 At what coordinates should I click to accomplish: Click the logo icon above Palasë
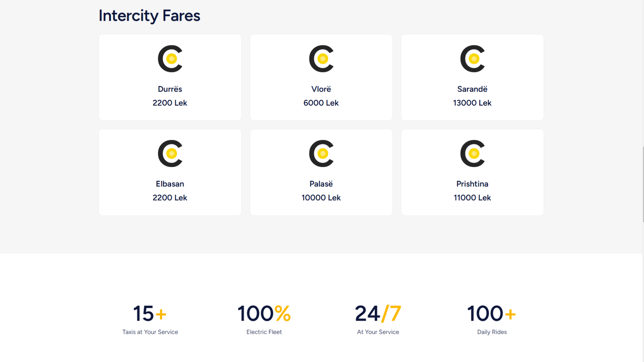321,154
